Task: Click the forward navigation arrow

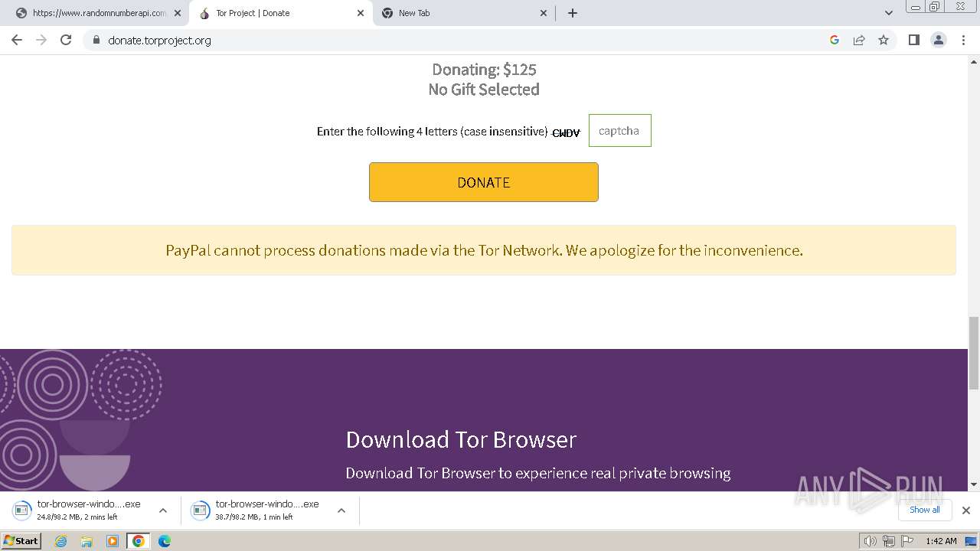Action: tap(41, 40)
